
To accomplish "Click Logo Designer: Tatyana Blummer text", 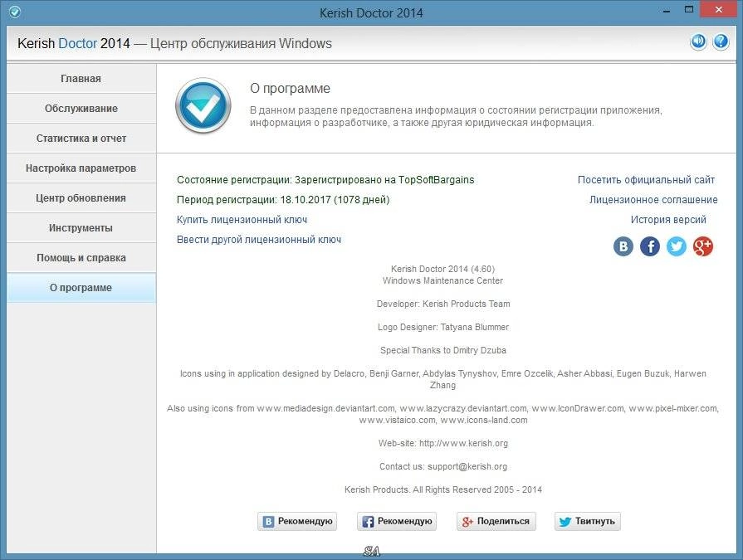I will coord(443,327).
